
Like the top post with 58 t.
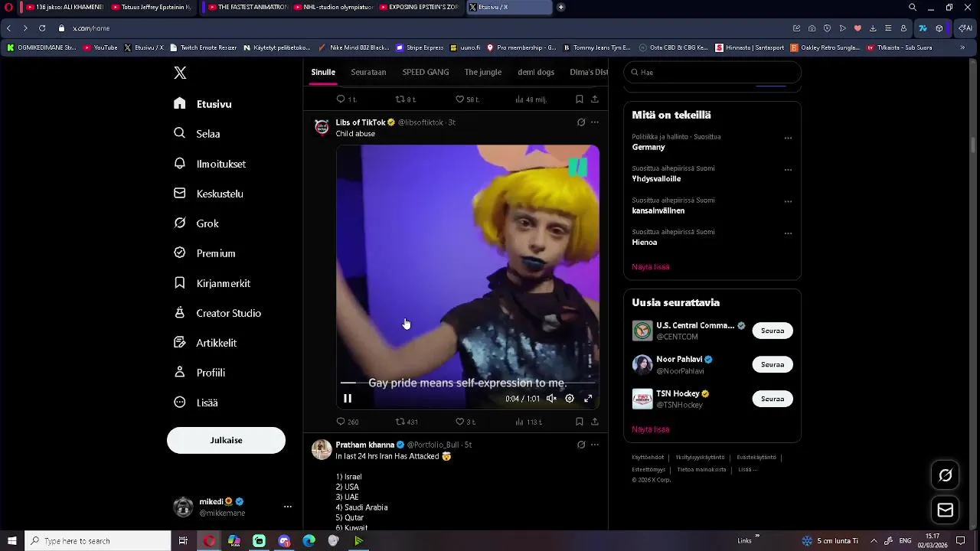click(x=467, y=99)
